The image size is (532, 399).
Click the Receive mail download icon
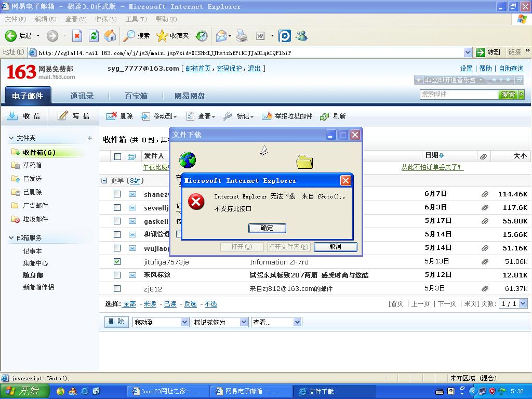coord(12,116)
